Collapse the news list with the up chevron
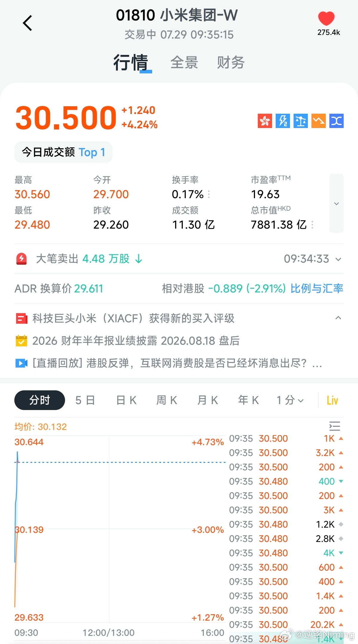 [x=338, y=318]
